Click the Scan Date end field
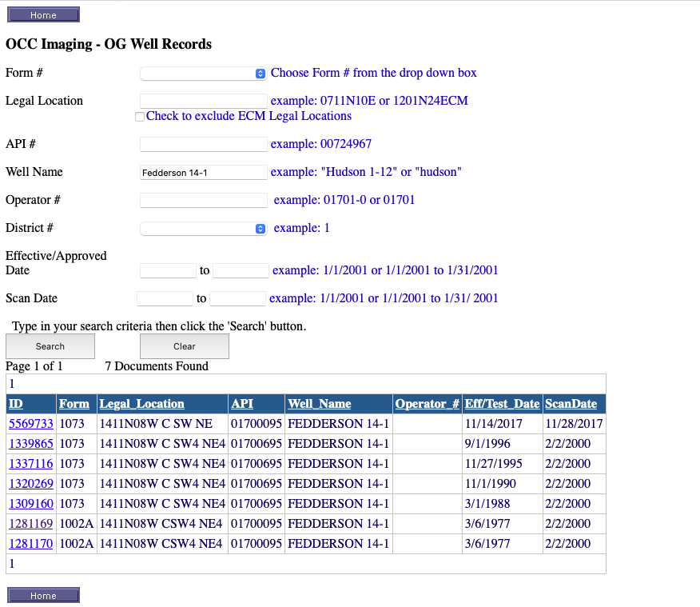This screenshot has height=607, width=700. [x=237, y=299]
